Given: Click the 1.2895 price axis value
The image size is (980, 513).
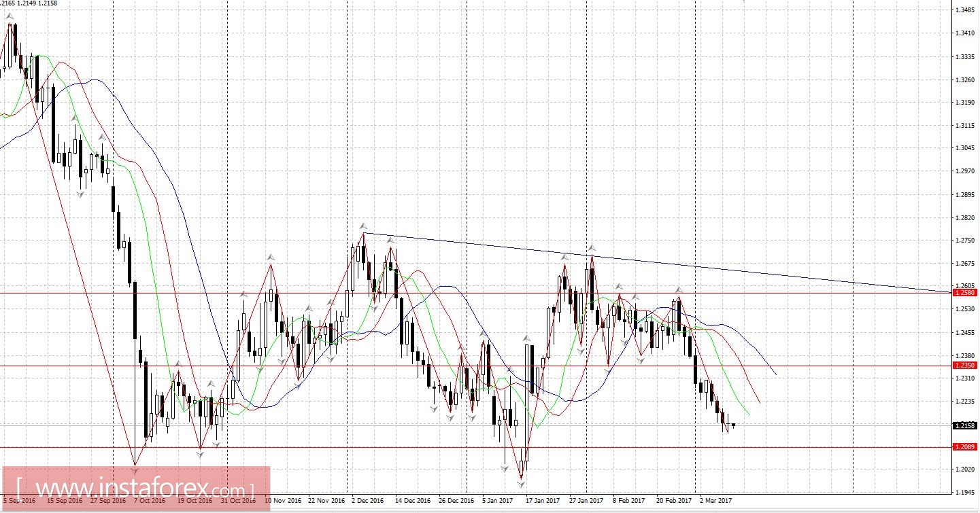Looking at the screenshot, I should [x=966, y=195].
